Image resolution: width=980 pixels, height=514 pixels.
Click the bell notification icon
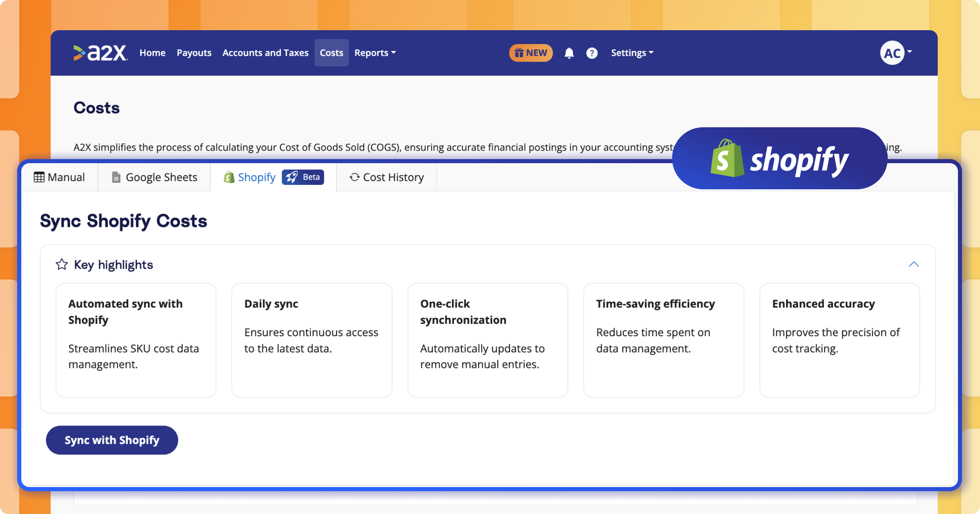(x=568, y=53)
